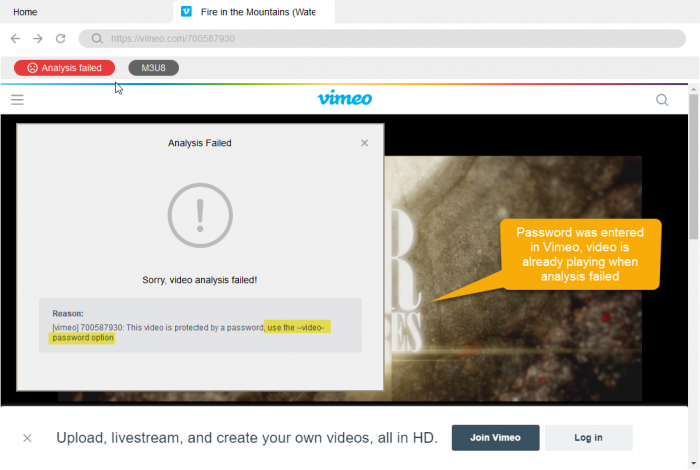The image size is (700, 470).
Task: Go forward with the forward arrow
Action: point(38,38)
